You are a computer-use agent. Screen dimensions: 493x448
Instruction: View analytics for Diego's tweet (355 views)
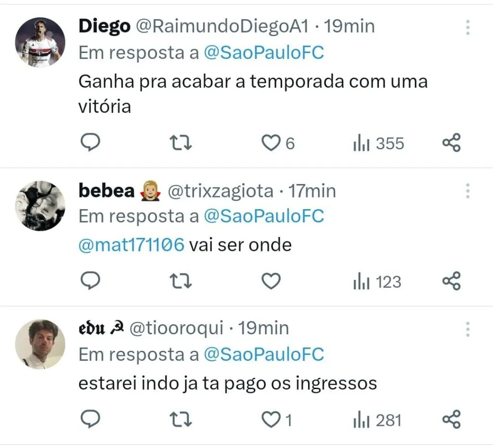point(378,144)
